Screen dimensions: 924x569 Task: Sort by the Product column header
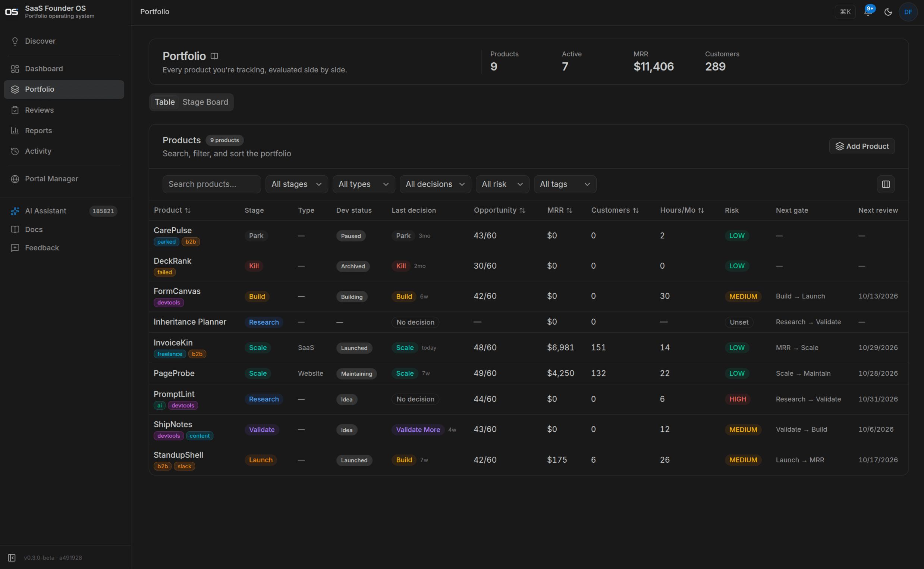tap(172, 210)
